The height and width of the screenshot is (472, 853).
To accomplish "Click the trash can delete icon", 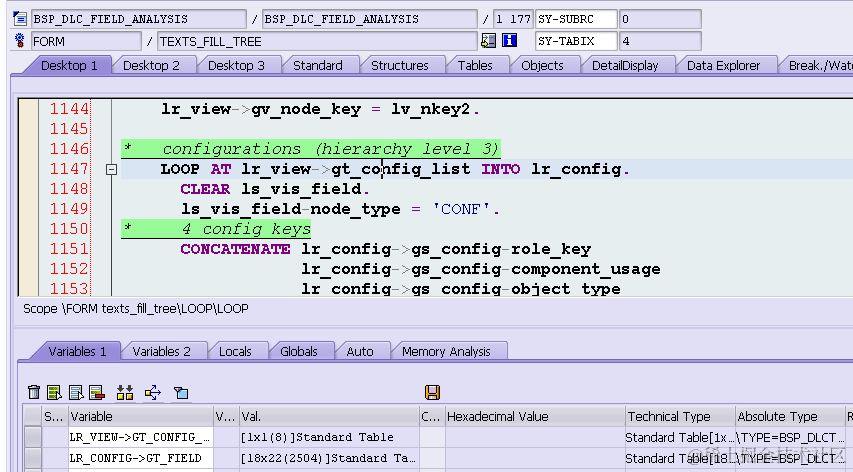I will (34, 392).
